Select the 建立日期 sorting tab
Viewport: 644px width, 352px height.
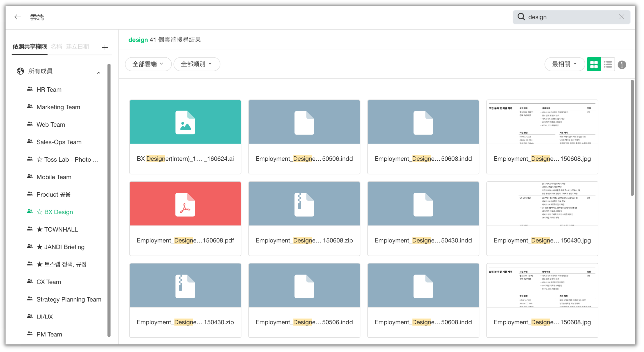click(x=77, y=47)
